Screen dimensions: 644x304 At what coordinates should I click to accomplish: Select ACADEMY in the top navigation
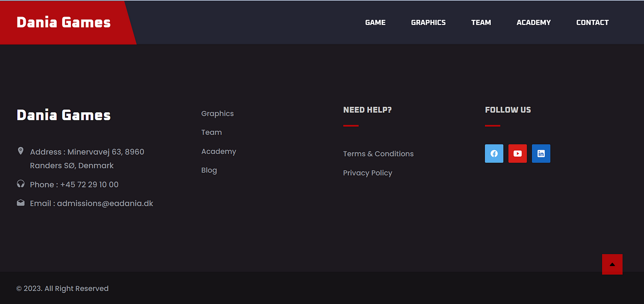coord(534,23)
